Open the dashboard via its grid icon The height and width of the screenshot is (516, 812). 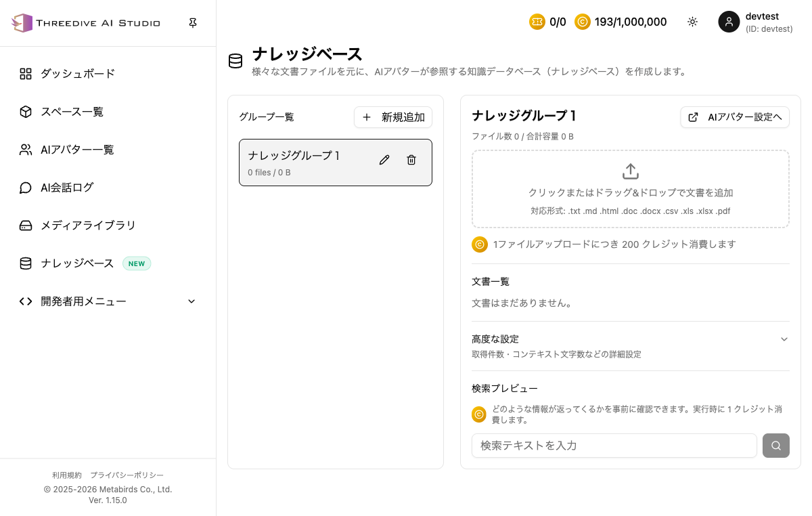point(26,74)
